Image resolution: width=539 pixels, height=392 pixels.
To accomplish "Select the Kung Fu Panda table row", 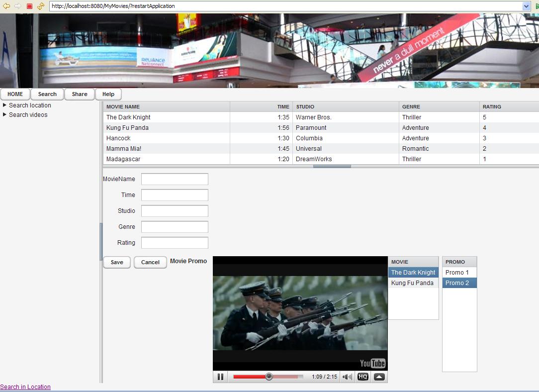I will (321, 127).
